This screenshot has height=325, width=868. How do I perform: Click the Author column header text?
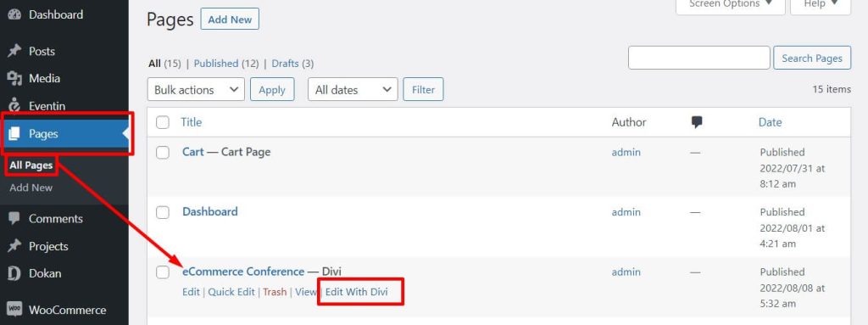629,122
